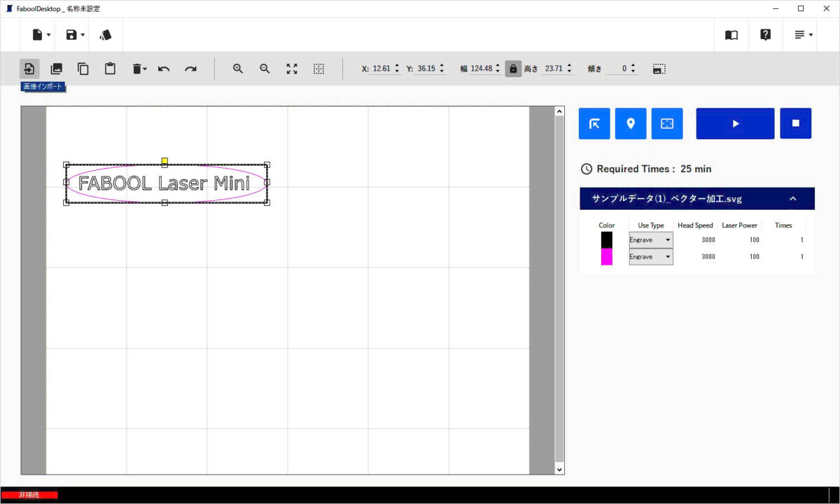Collapse the サンプルデータ(1)_ベクター加工.svg panel

pyautogui.click(x=793, y=199)
